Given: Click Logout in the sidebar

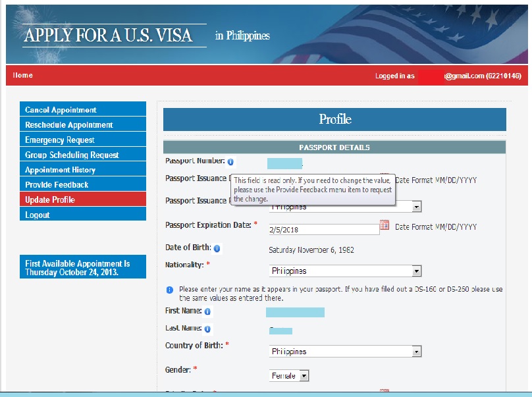Looking at the screenshot, I should (83, 214).
